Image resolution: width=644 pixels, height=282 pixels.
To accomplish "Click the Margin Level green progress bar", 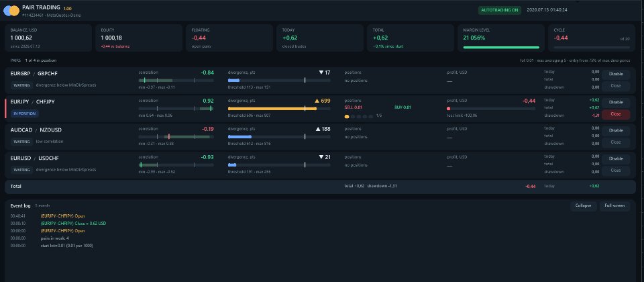I will click(x=501, y=47).
